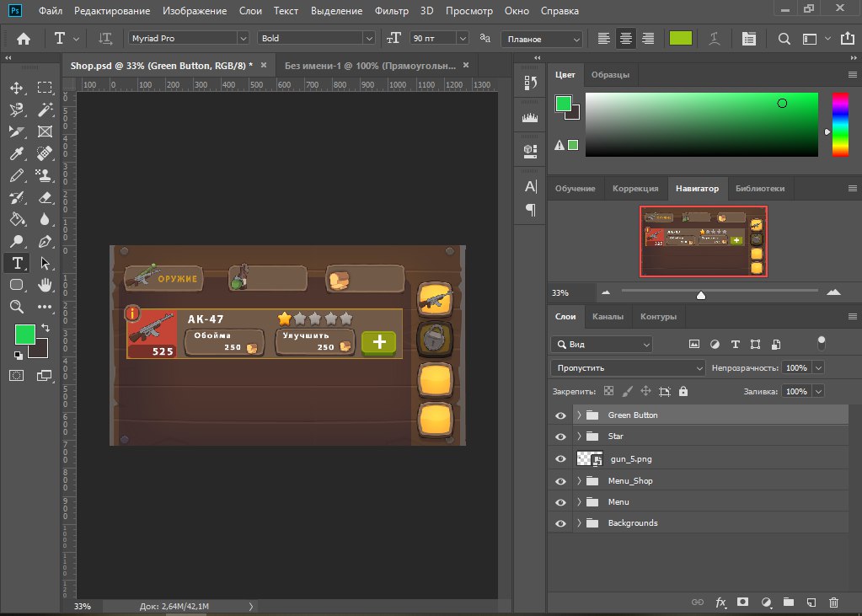
Task: Select the Brush tool
Action: (17, 175)
